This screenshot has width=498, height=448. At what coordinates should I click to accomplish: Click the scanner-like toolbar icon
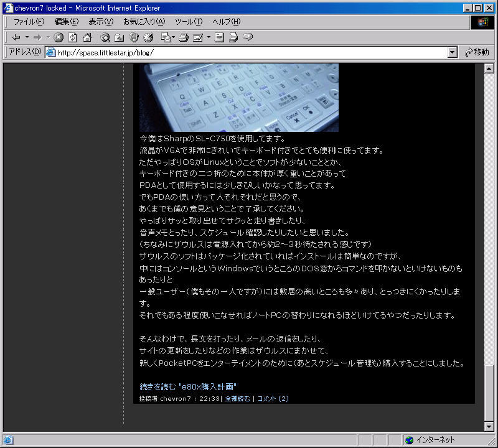tap(233, 37)
